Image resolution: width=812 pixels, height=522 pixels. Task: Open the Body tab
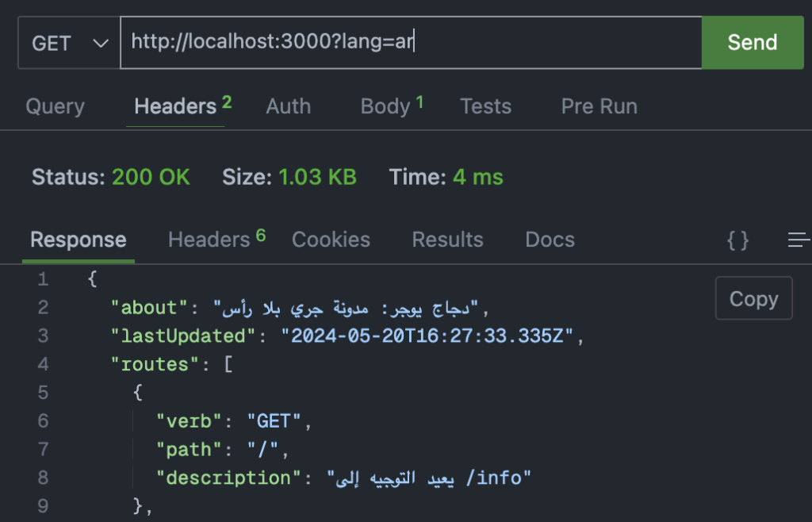coord(385,106)
